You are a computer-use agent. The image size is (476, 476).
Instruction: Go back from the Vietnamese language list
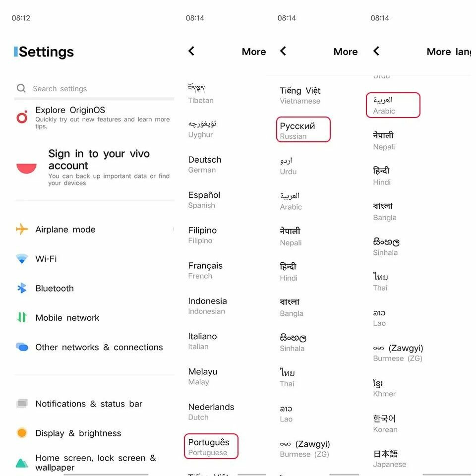click(x=283, y=51)
